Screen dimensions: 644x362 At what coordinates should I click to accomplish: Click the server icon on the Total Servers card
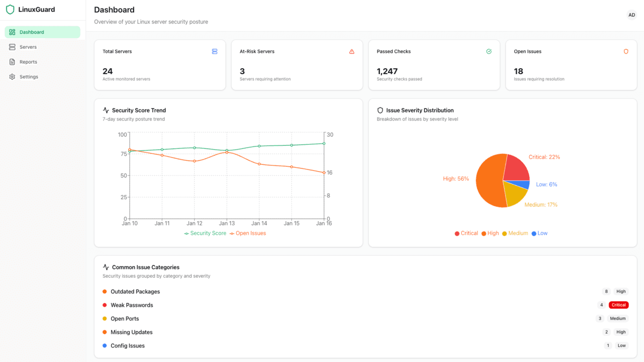coord(215,51)
